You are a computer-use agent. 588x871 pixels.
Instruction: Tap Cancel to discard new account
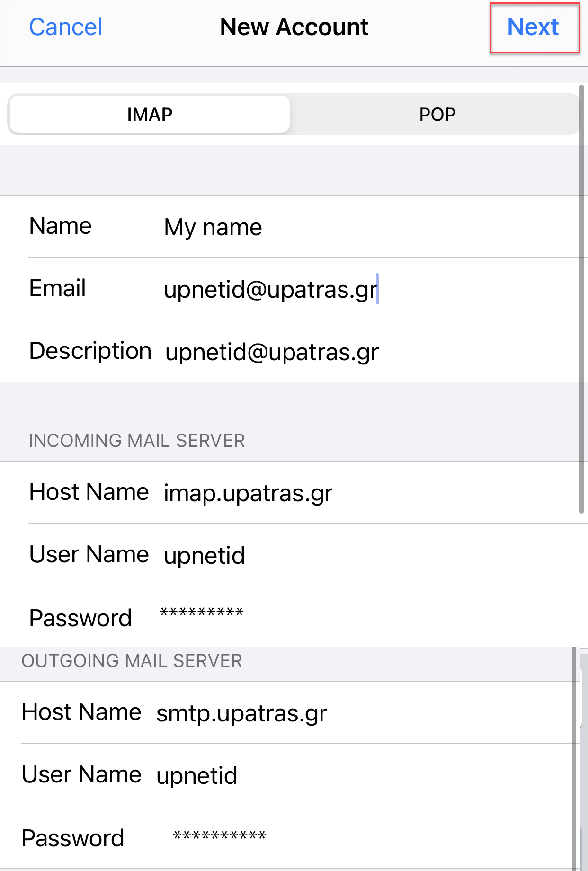(x=66, y=27)
